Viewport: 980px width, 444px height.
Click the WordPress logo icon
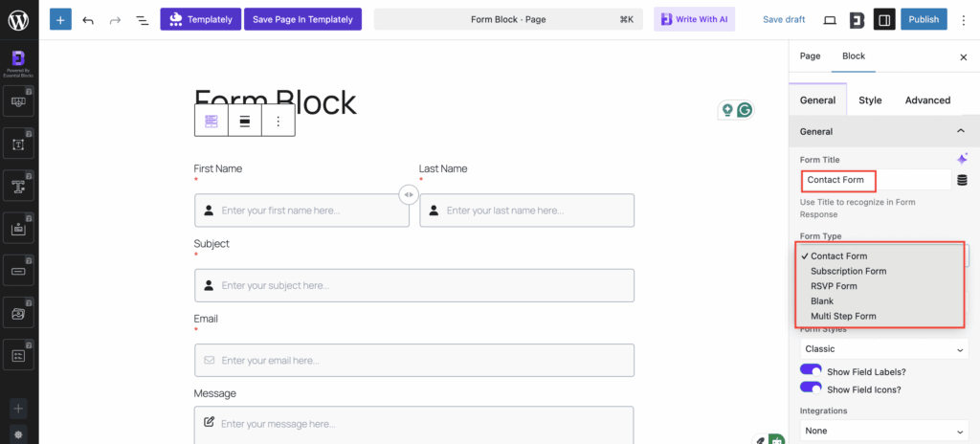pos(19,19)
